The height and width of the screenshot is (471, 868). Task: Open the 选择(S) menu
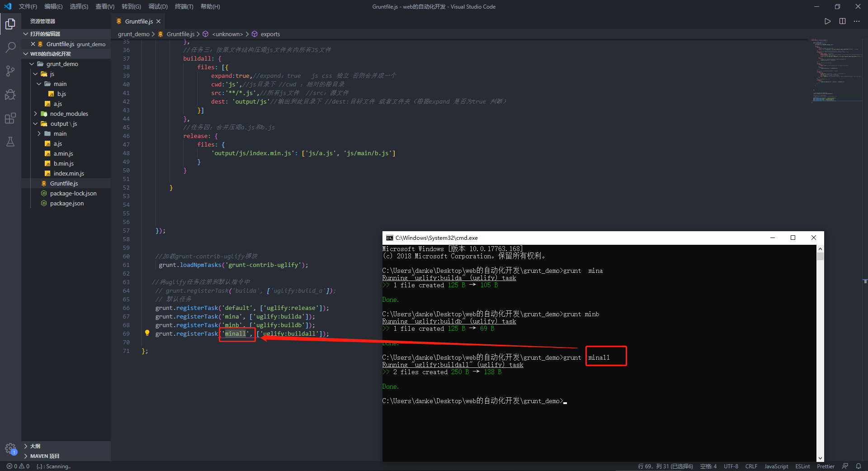pyautogui.click(x=79, y=6)
